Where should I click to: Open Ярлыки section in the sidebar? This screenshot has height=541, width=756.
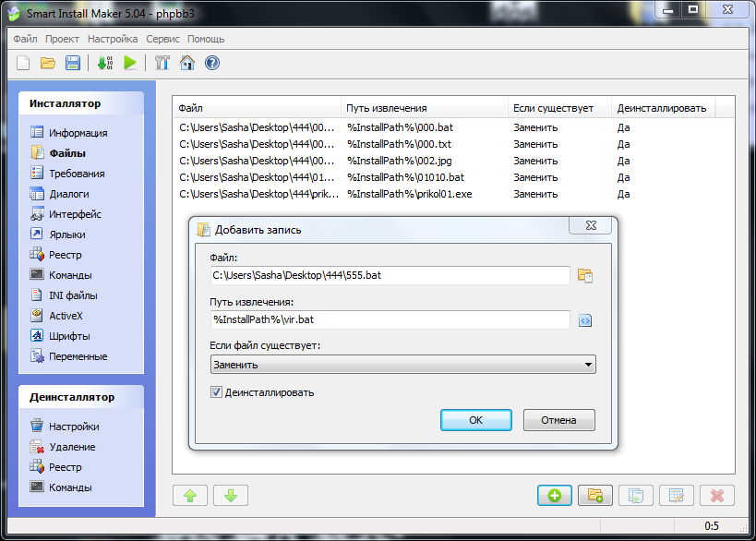pos(58,234)
